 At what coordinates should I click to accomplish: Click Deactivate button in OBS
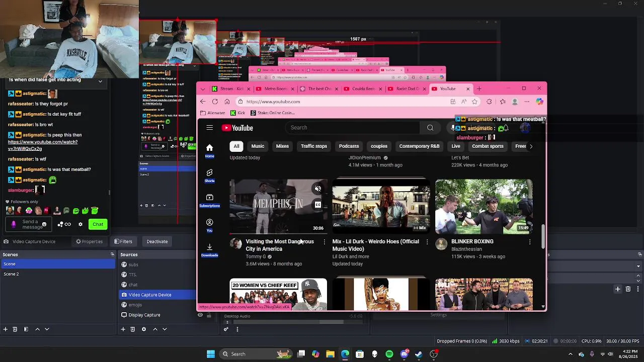157,241
